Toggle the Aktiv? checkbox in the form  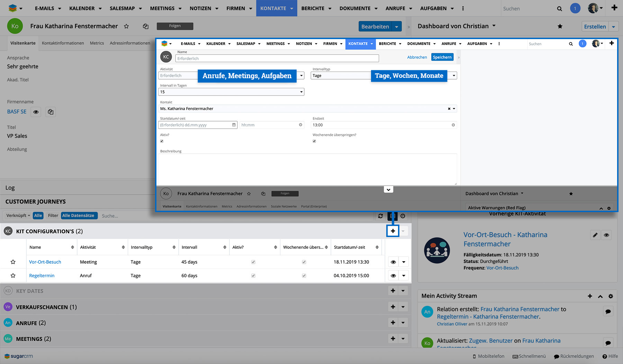(162, 141)
